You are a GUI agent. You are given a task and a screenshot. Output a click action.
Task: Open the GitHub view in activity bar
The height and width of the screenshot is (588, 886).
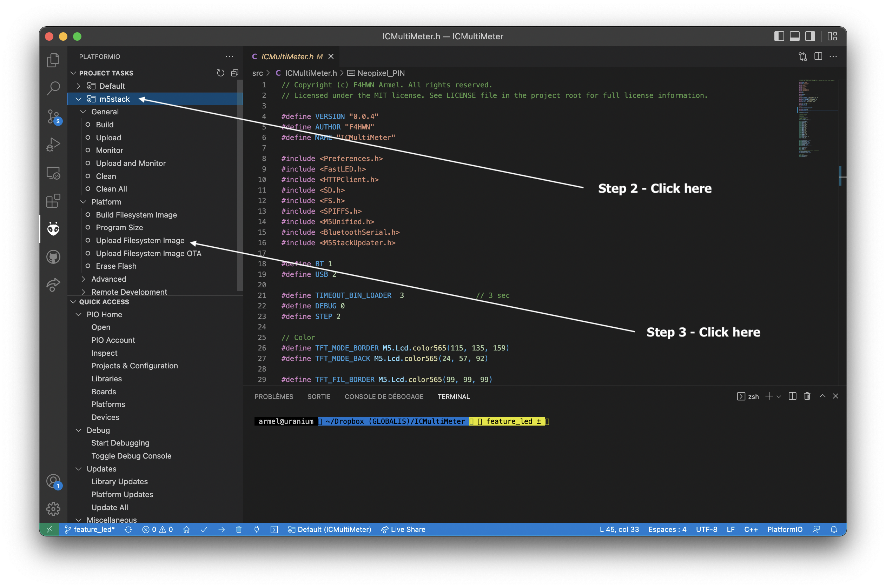[53, 257]
